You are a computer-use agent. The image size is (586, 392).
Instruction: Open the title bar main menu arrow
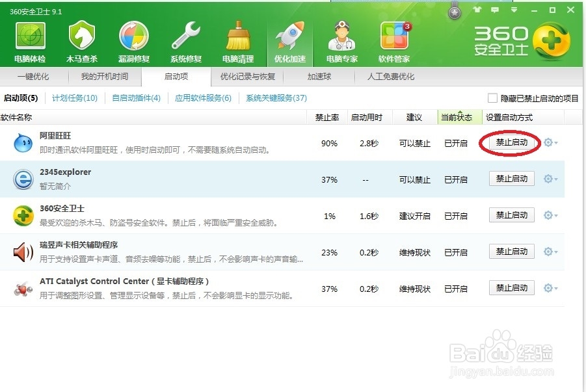coord(514,10)
